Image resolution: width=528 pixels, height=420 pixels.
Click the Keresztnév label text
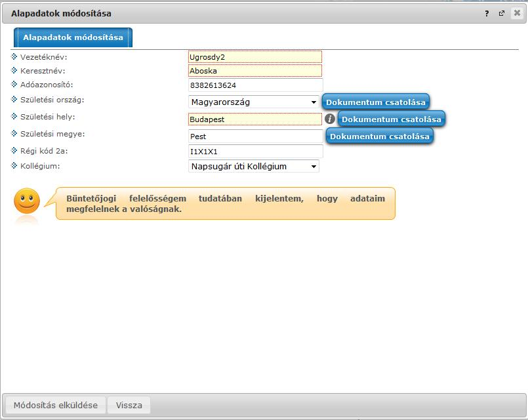[43, 71]
